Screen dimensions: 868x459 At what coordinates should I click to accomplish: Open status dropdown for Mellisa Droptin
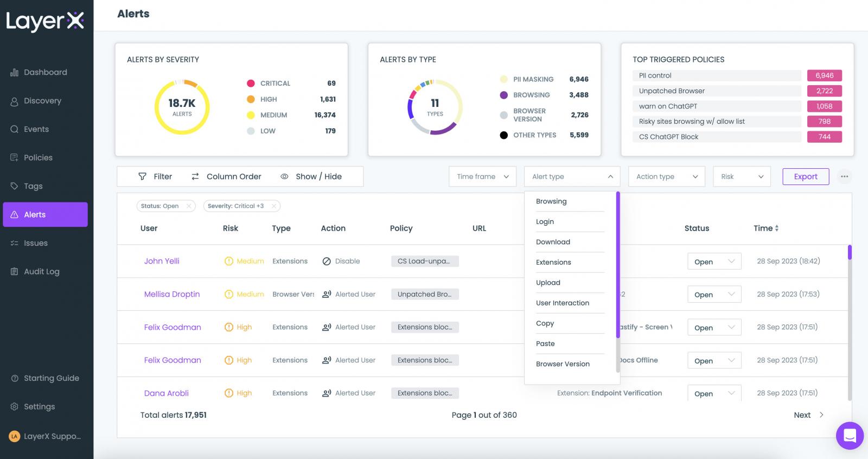[x=714, y=295]
